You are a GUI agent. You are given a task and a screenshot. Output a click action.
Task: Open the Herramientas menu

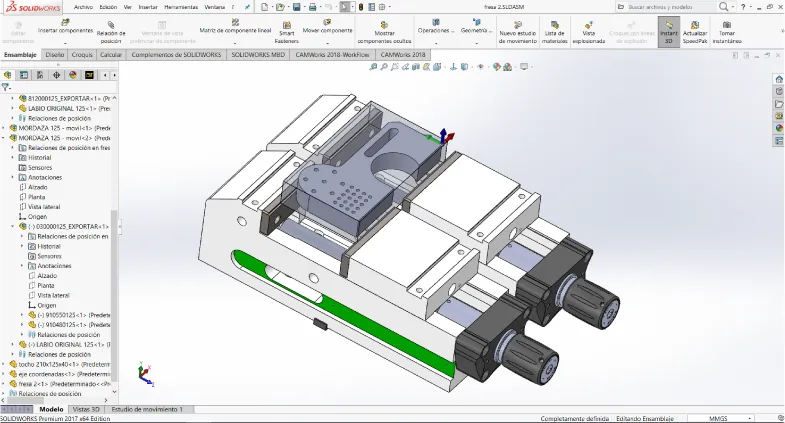tap(180, 7)
